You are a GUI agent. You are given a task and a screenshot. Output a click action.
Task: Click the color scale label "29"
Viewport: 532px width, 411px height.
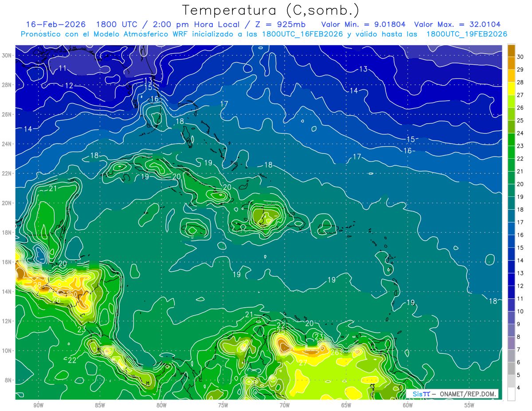520,69
